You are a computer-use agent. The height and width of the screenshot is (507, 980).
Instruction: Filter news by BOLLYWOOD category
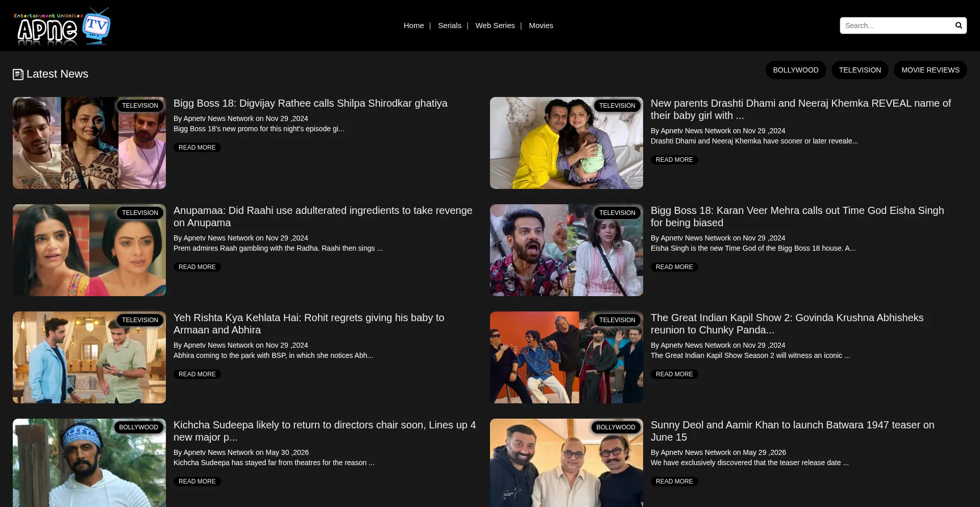[x=795, y=70]
